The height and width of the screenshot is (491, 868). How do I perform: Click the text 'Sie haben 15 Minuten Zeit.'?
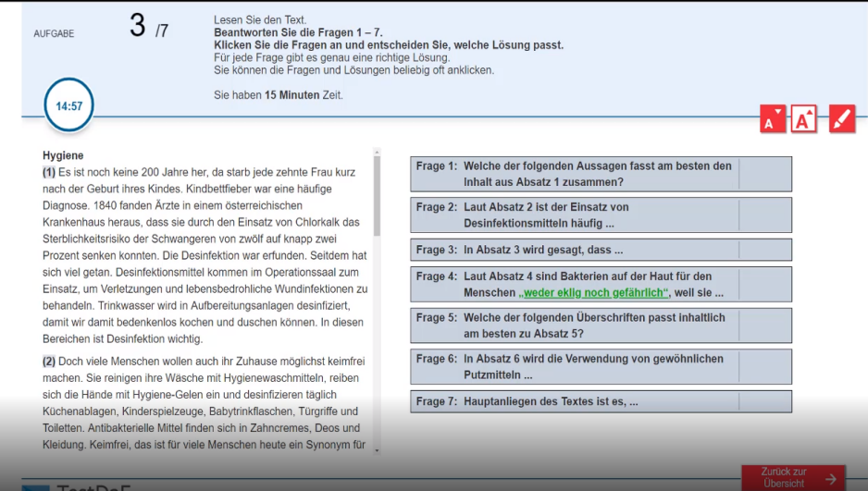[x=279, y=95]
